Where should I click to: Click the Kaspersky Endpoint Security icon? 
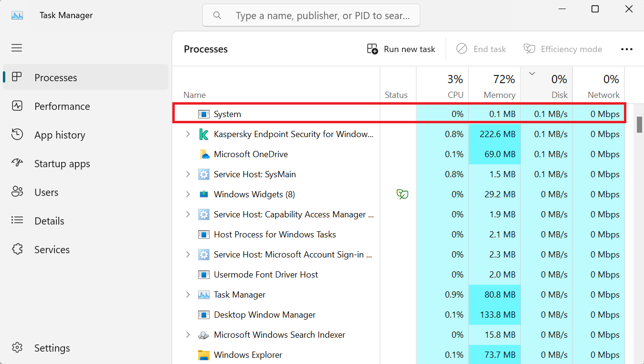pos(204,134)
